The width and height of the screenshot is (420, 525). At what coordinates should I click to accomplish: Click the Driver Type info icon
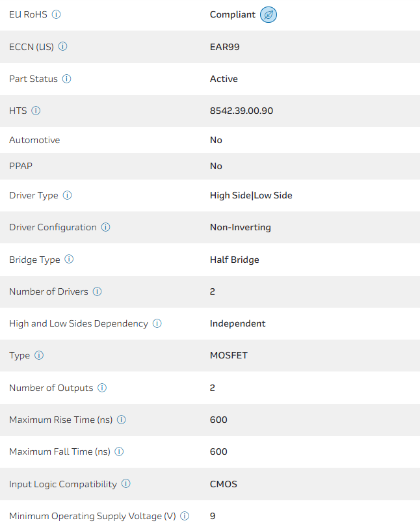67,195
